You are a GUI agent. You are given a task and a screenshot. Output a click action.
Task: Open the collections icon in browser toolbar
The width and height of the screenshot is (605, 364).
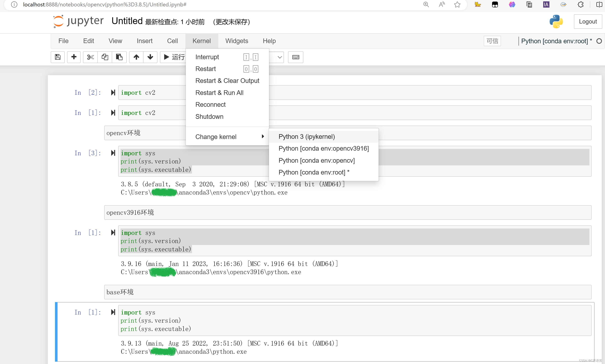tap(529, 4)
